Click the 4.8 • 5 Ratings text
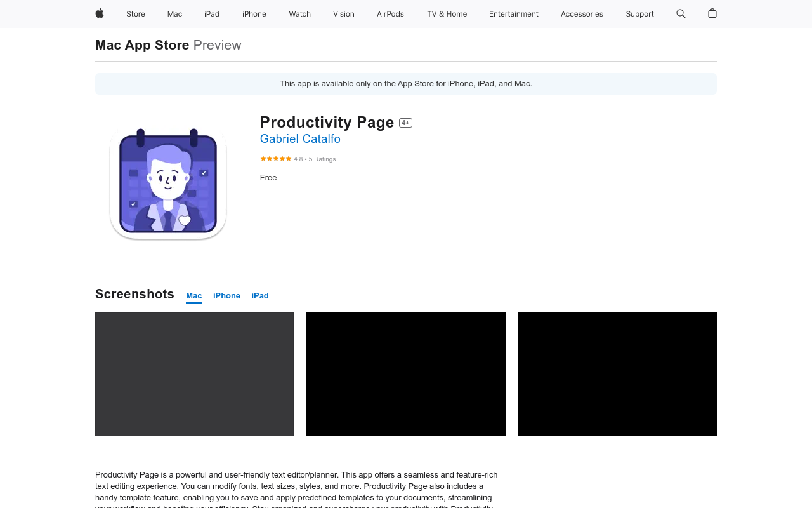The image size is (812, 508). coord(315,159)
